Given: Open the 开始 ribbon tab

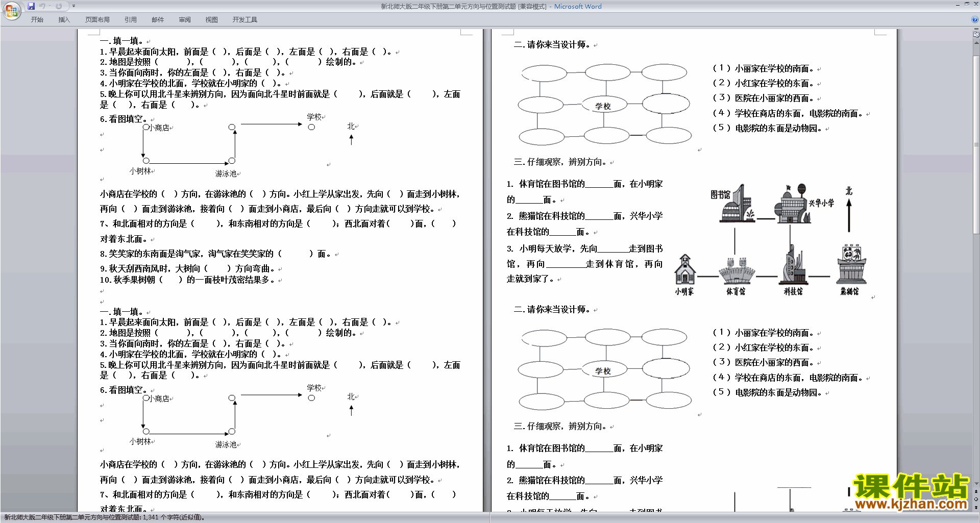Looking at the screenshot, I should point(37,20).
